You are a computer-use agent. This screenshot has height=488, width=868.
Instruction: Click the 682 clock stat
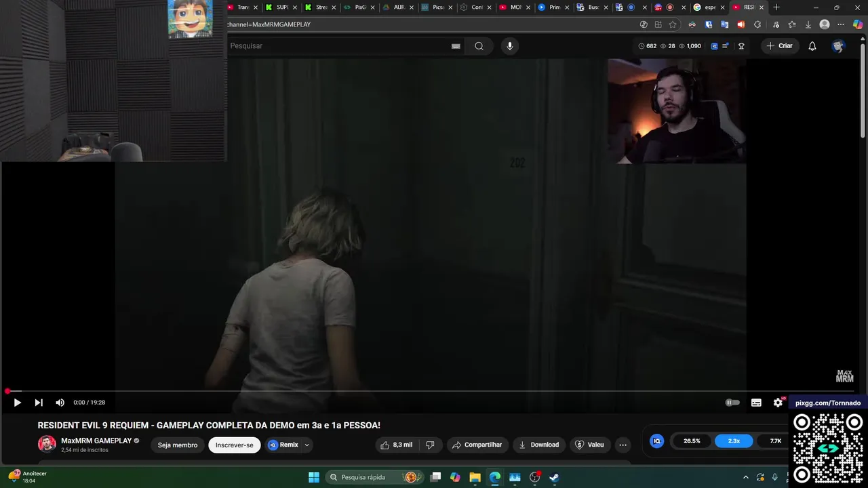click(648, 46)
